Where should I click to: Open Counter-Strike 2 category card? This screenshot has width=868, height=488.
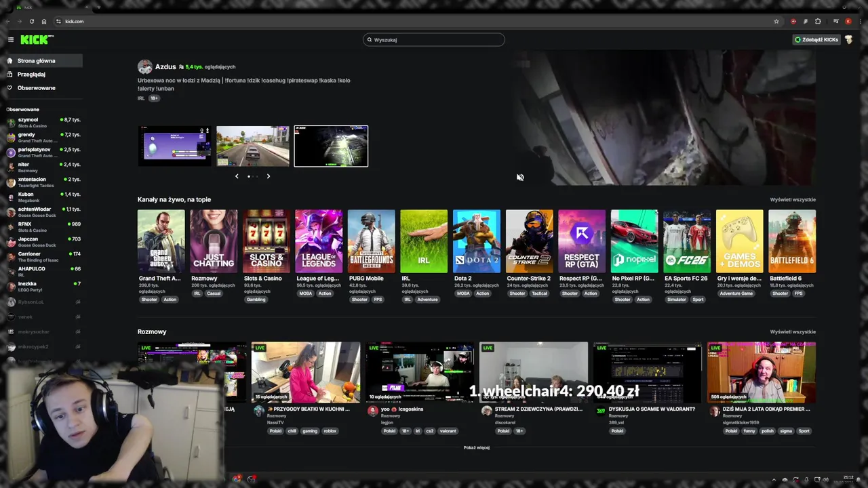click(x=529, y=241)
